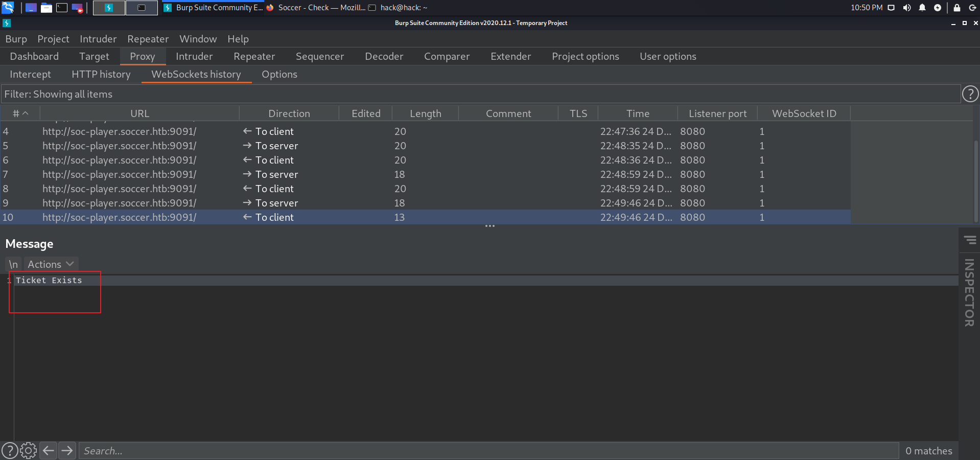Open search help icon in bottom bar
This screenshot has width=980, height=460.
(x=10, y=451)
